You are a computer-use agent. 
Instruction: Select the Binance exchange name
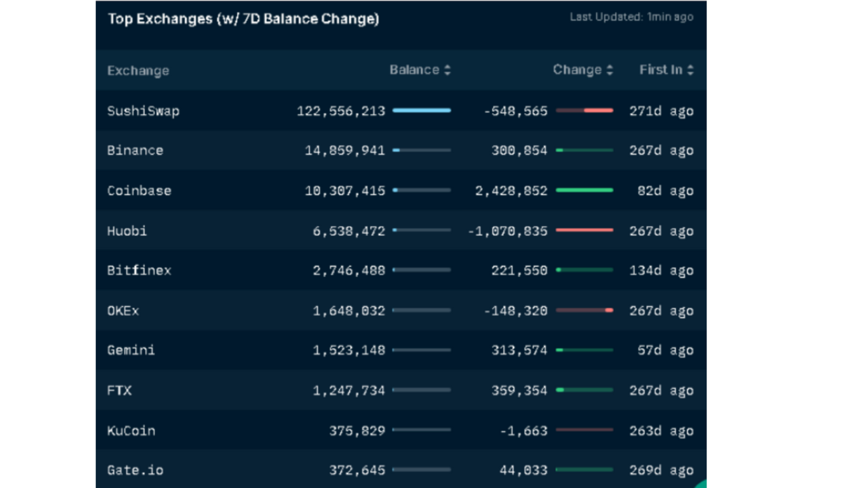[x=135, y=151]
